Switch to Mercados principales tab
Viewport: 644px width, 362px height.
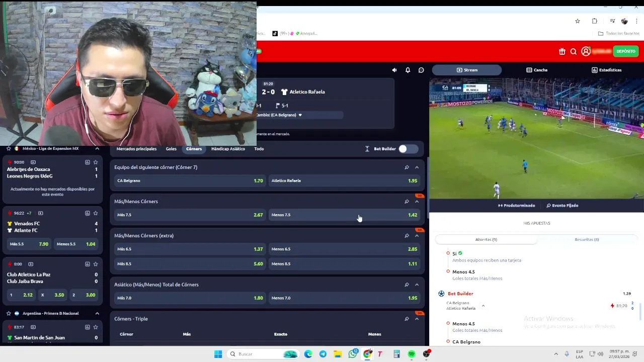click(136, 149)
